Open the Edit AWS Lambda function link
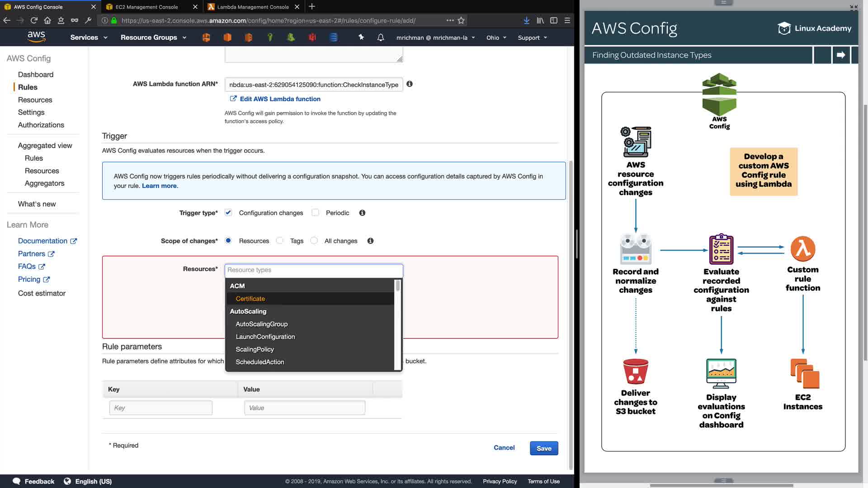The width and height of the screenshot is (868, 488). 280,99
